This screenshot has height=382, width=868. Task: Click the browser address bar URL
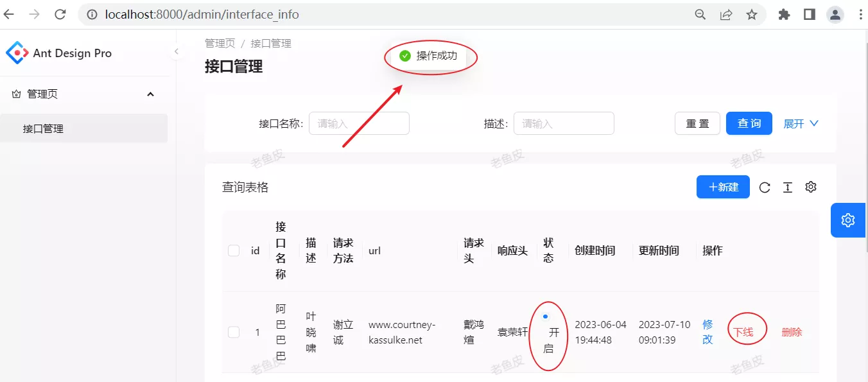tap(202, 14)
